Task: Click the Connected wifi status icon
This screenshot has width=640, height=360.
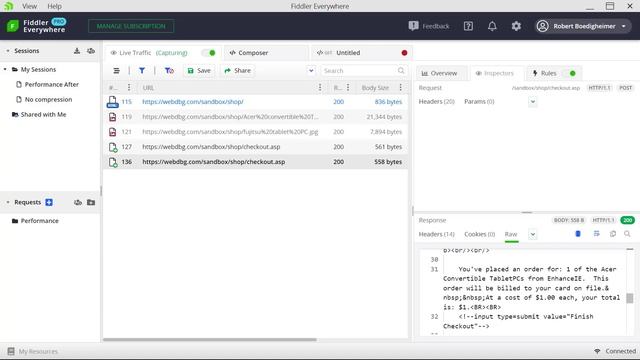Action: 597,351
